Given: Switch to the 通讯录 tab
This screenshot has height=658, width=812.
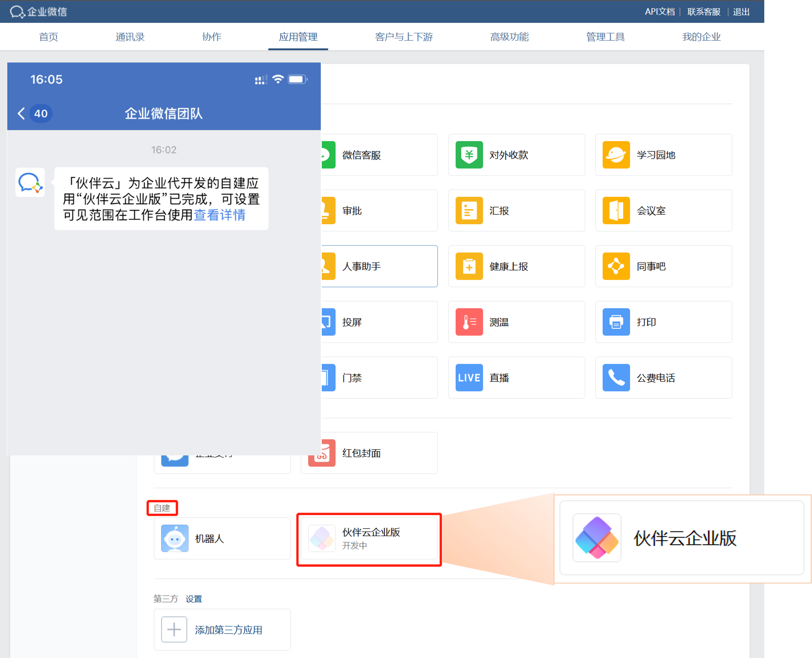Looking at the screenshot, I should pos(130,37).
